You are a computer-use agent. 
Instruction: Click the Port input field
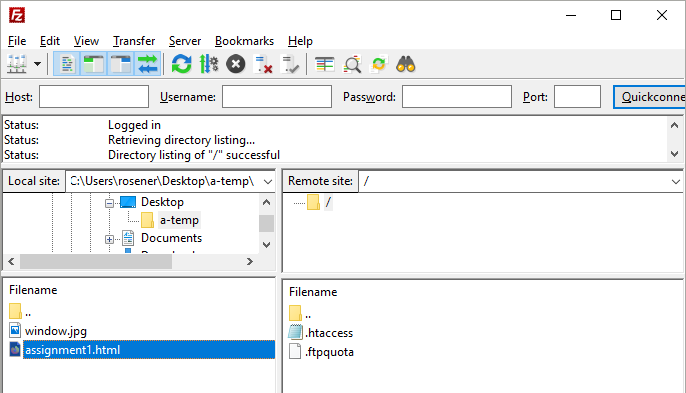[x=577, y=97]
